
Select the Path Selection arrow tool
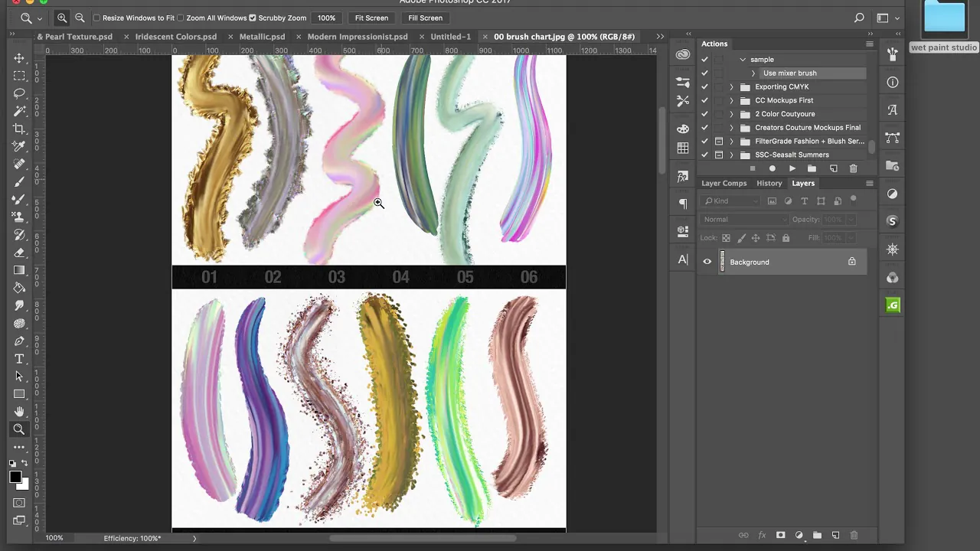(x=19, y=377)
